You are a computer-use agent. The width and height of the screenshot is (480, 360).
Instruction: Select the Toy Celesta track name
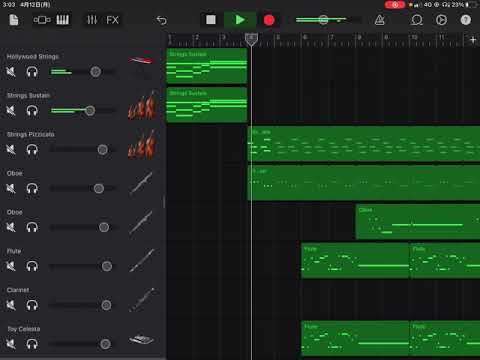(x=24, y=329)
